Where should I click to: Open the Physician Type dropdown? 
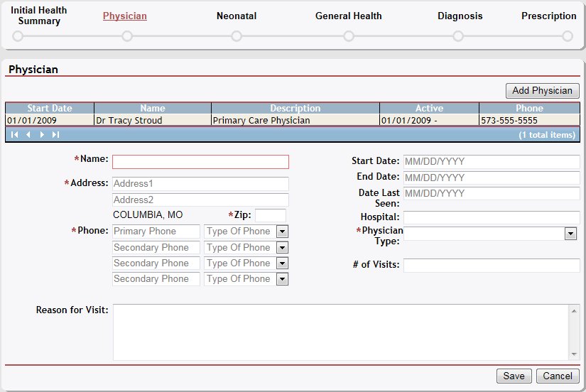(x=570, y=234)
